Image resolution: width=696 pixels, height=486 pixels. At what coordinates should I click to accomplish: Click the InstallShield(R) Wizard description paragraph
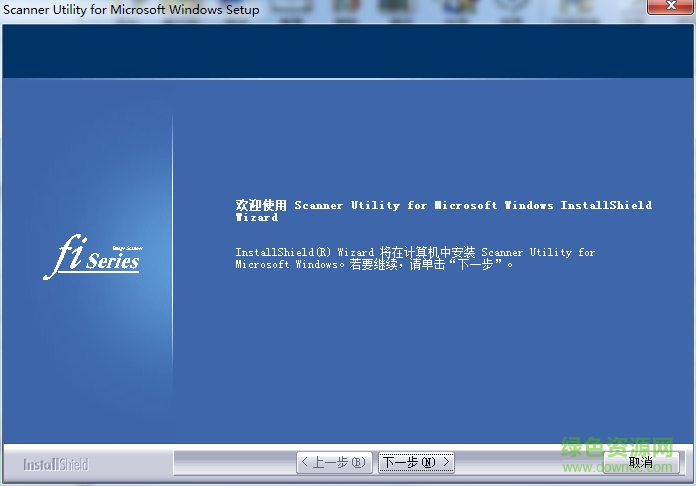(415, 258)
